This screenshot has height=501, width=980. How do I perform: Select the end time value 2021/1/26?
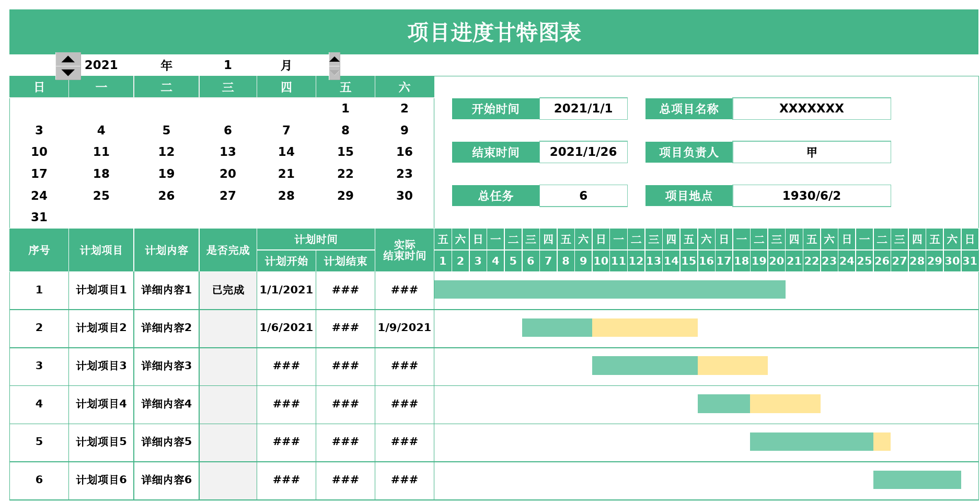[x=583, y=152]
